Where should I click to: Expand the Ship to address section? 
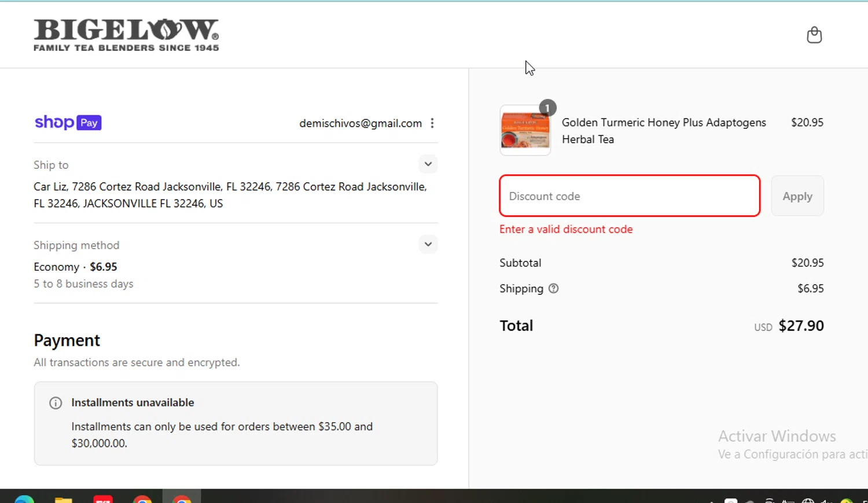[x=428, y=164]
